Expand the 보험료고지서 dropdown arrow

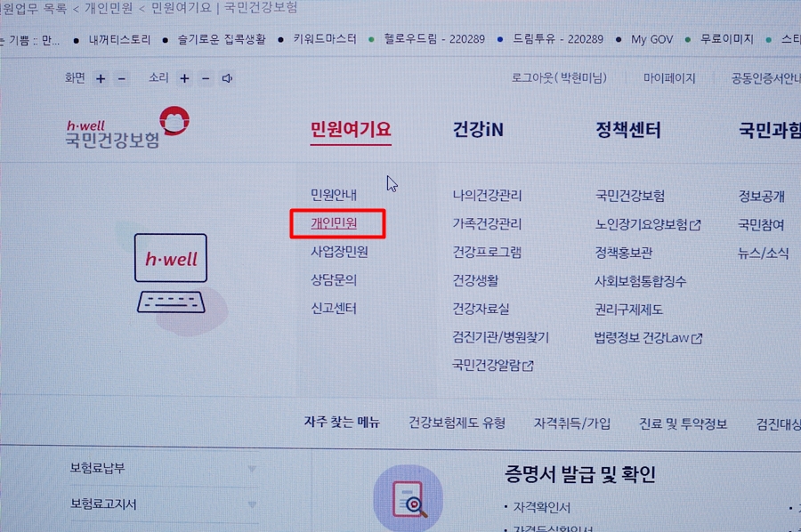252,504
